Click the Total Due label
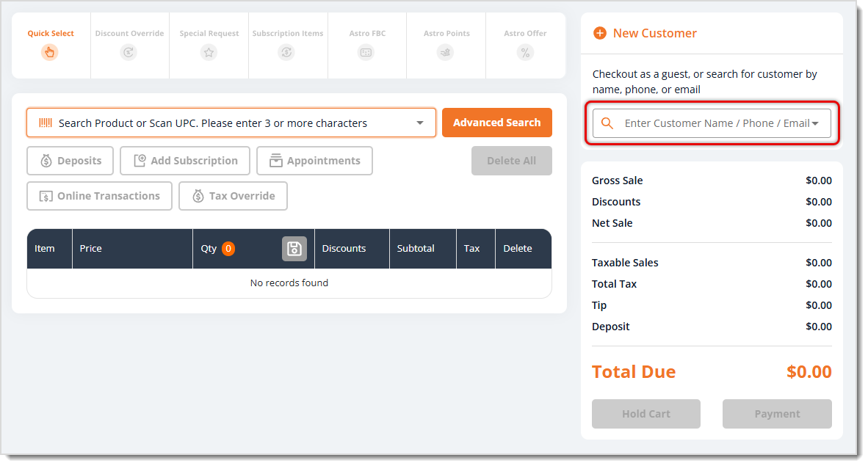 click(x=634, y=372)
